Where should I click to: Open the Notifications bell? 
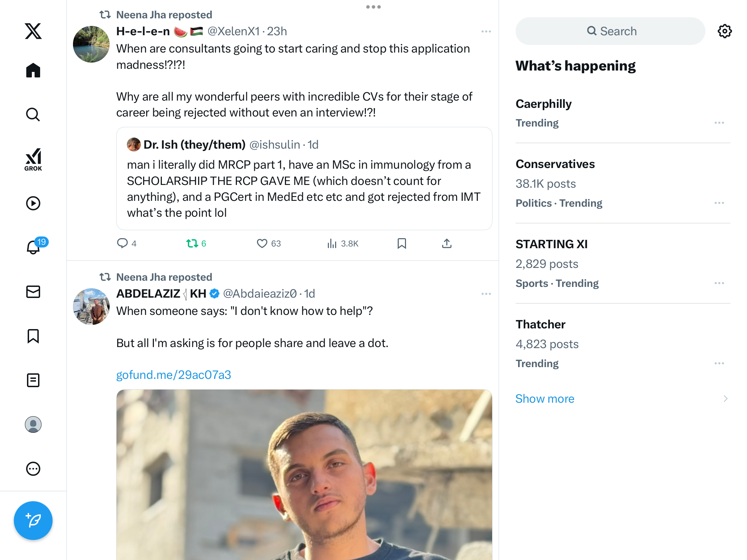(33, 247)
